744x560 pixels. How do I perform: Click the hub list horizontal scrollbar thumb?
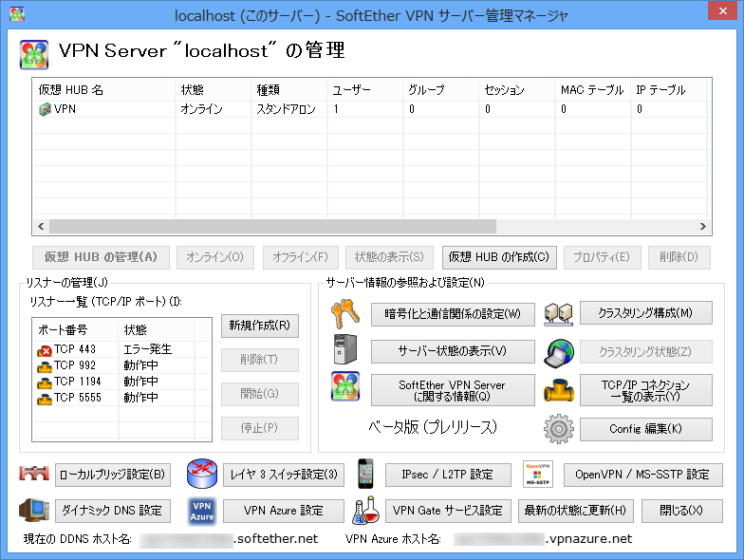273,227
